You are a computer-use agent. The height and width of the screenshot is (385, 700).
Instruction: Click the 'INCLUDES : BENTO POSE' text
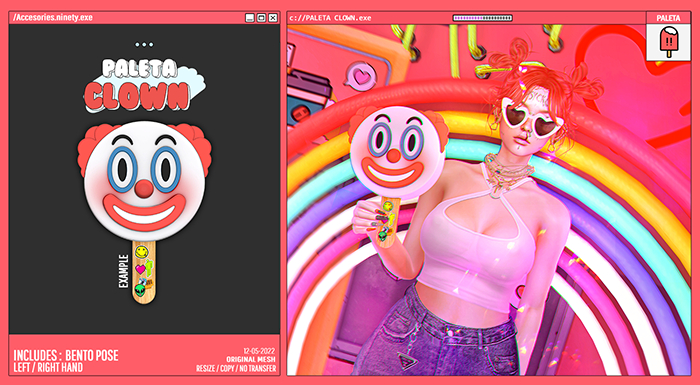point(66,356)
